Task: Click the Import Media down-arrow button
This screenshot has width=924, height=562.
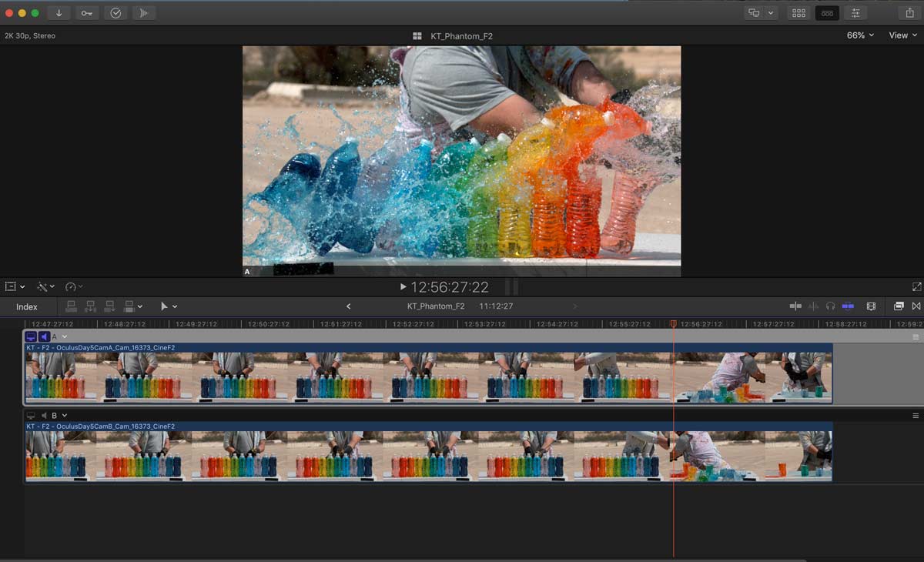Action: (x=59, y=13)
